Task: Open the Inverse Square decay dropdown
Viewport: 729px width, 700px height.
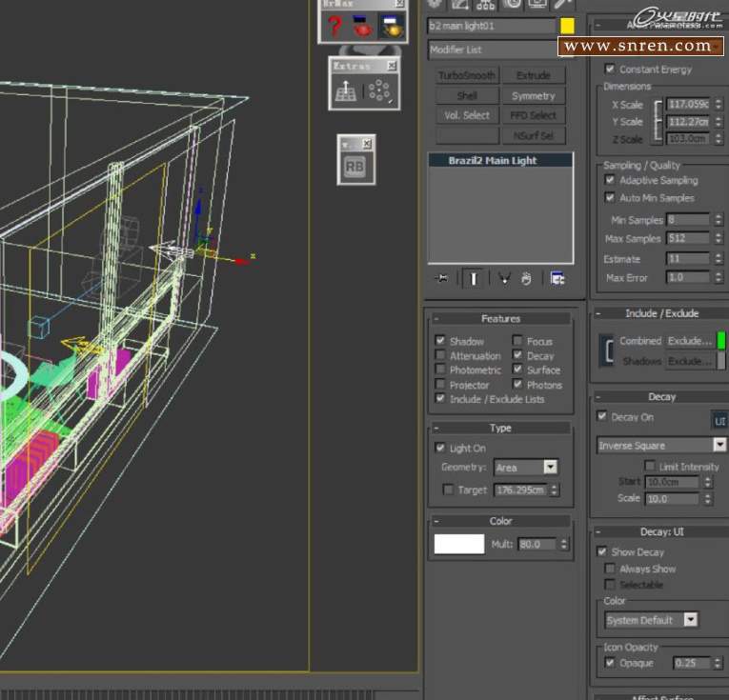Action: tap(719, 445)
